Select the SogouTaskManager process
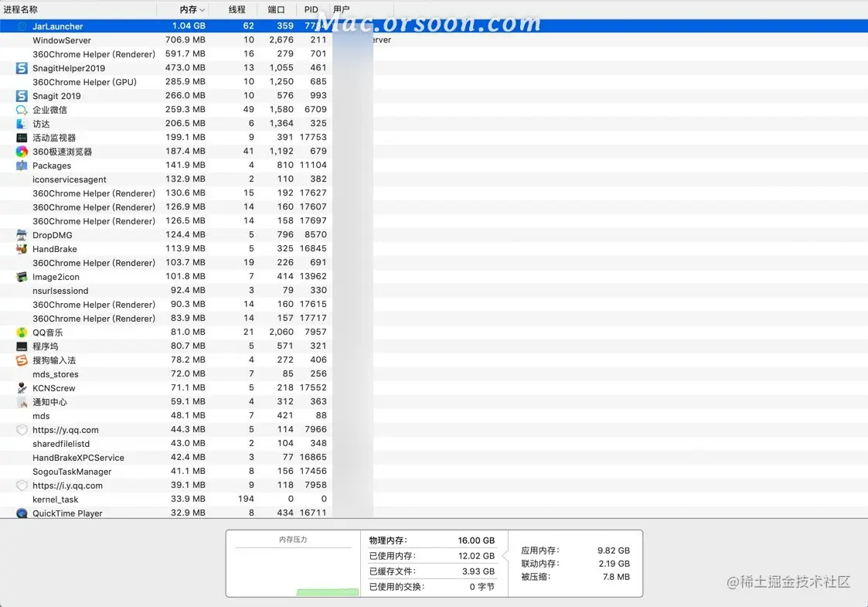 click(434, 472)
